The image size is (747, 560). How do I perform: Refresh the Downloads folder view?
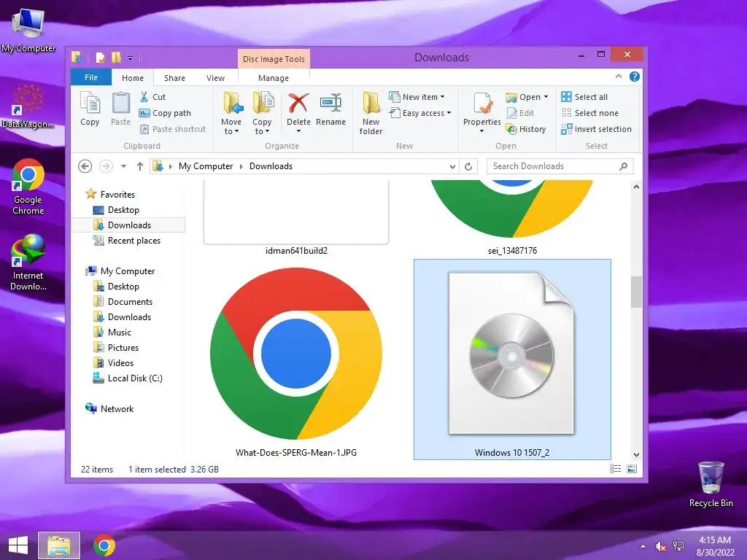(x=468, y=166)
